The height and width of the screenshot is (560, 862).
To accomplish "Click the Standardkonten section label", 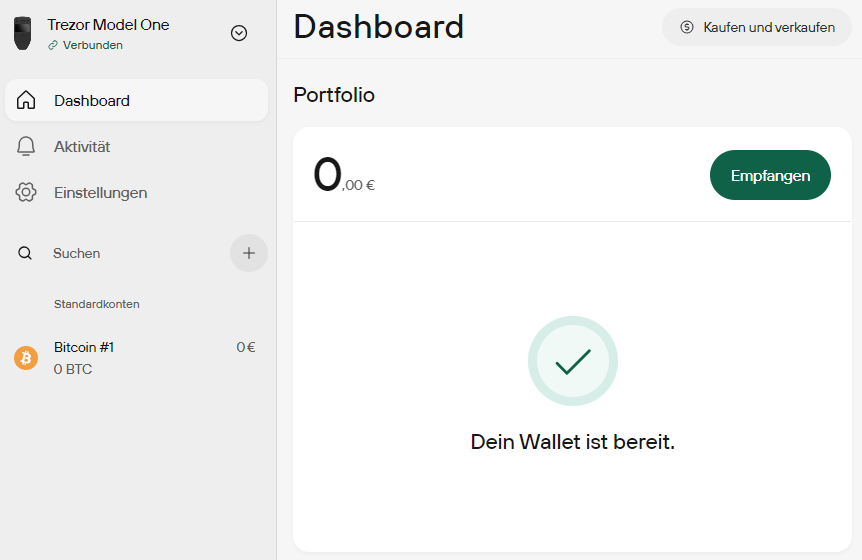I will (97, 304).
